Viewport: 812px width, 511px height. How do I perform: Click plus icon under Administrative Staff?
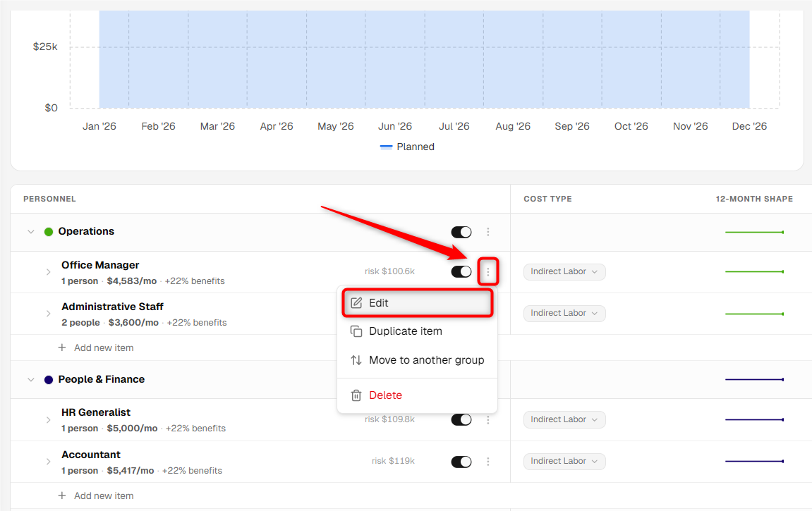click(x=62, y=347)
